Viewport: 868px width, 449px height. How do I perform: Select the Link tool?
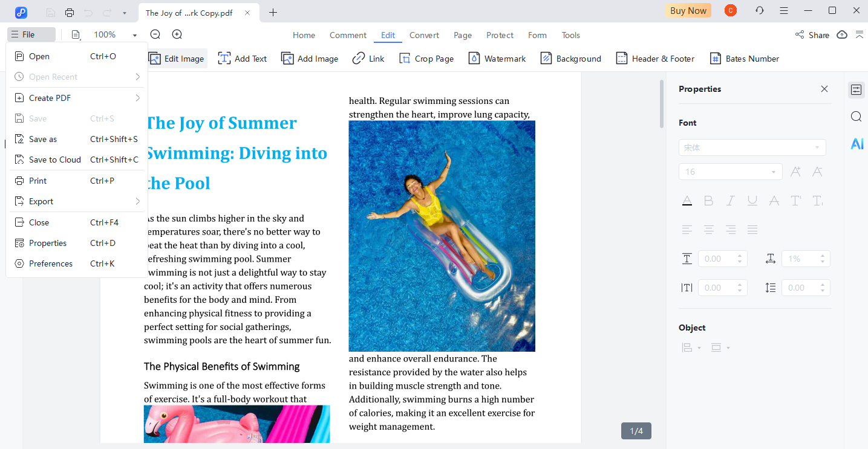pyautogui.click(x=368, y=58)
